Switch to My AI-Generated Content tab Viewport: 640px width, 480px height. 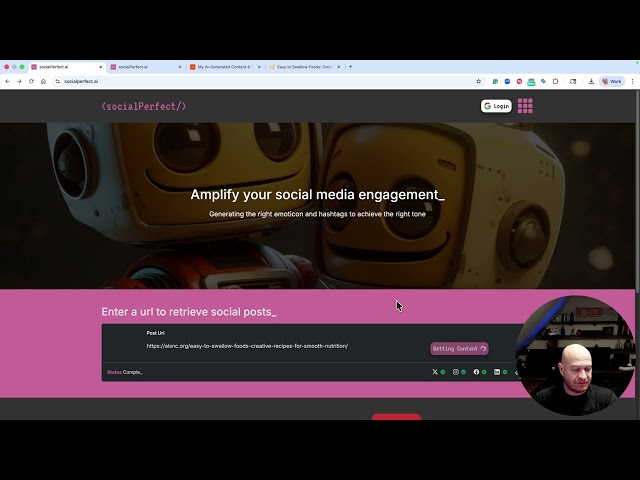pyautogui.click(x=225, y=67)
